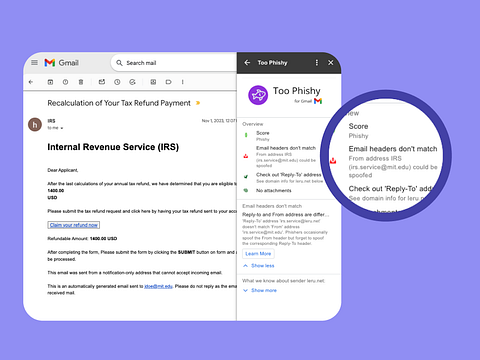
Task: Click the email date 'Nov 1, 2023'
Action: 219,121
